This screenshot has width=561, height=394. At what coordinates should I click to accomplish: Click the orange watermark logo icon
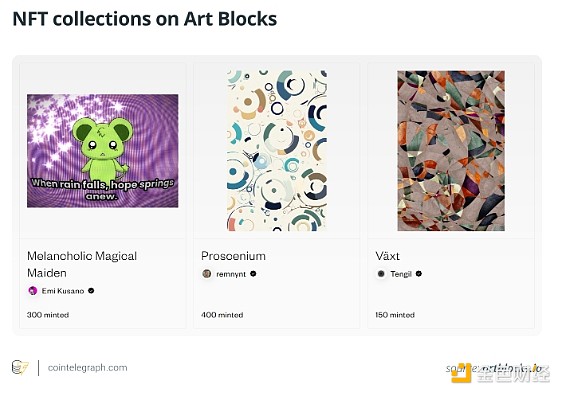461,373
